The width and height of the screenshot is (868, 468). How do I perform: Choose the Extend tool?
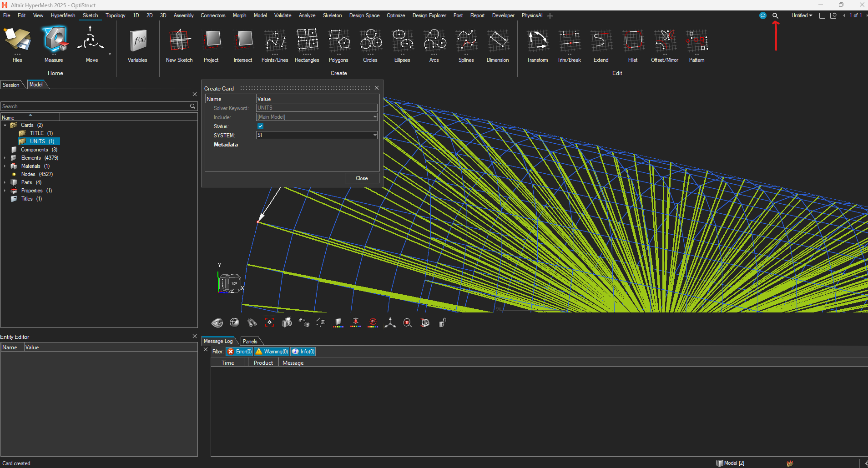click(601, 45)
